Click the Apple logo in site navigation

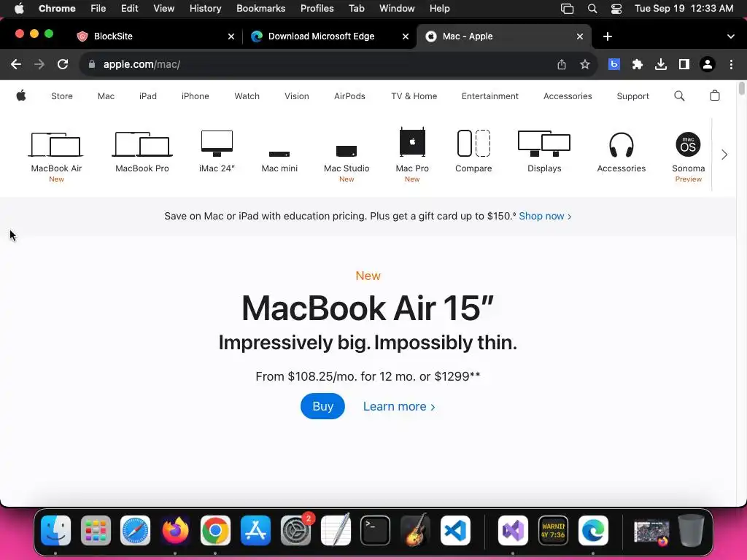[x=21, y=96]
